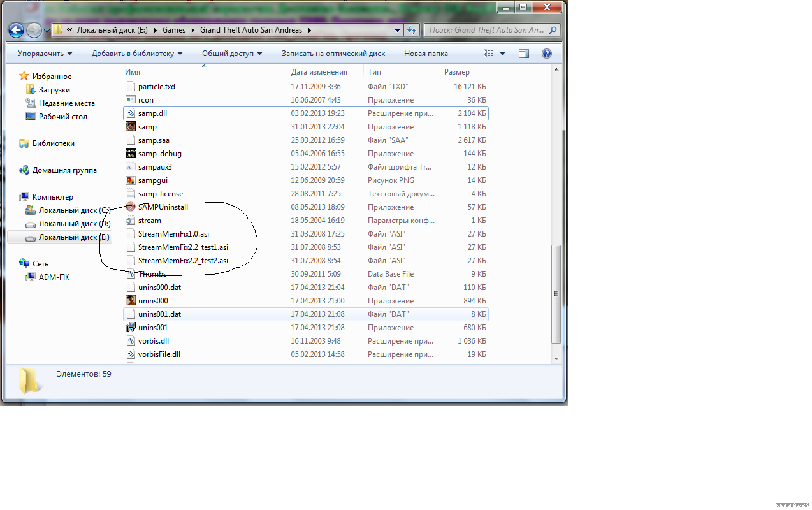Click the samp application icon
Image resolution: width=812 pixels, height=510 pixels.
point(131,127)
